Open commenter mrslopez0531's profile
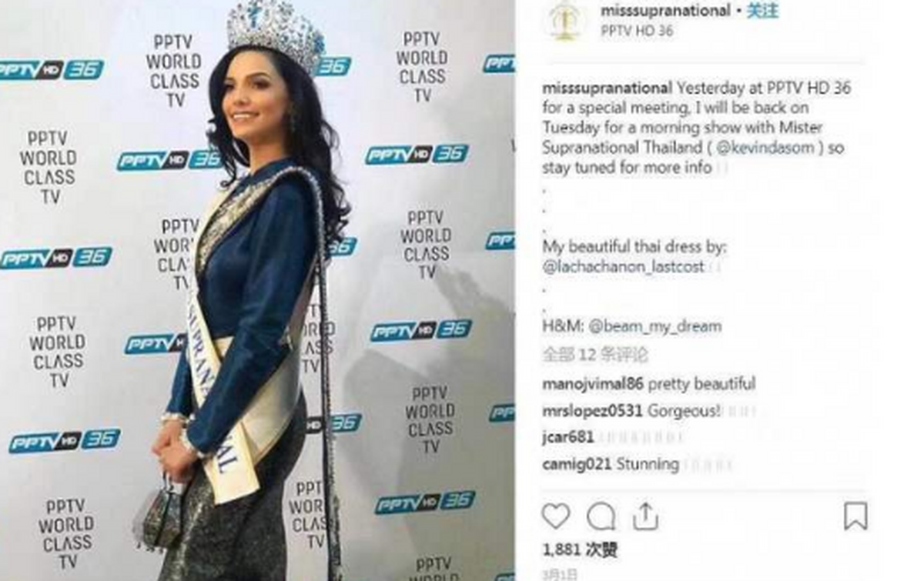The image size is (924, 581). point(592,411)
